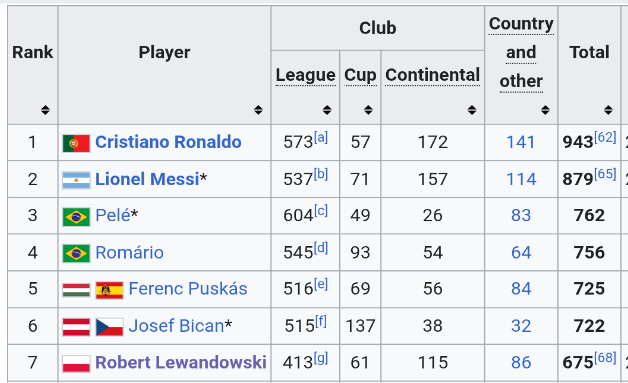The image size is (628, 383).
Task: Open Lionel Messi player link
Action: click(147, 179)
